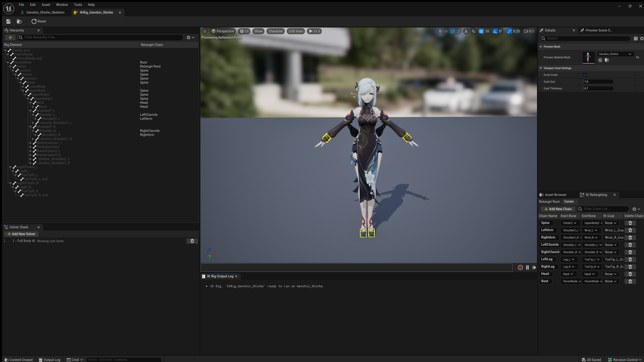Click the Goal Size value field
This screenshot has height=362, width=644.
[598, 82]
